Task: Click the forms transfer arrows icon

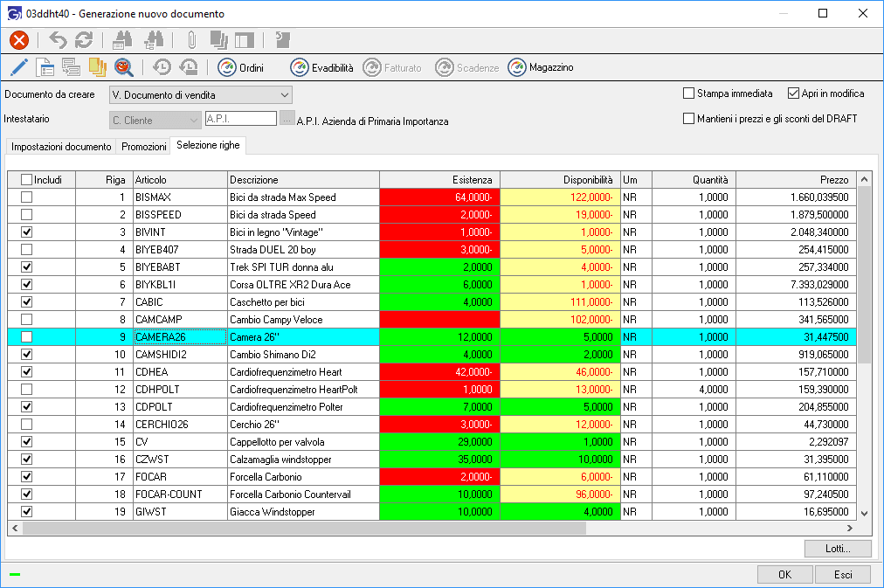Action: point(71,67)
